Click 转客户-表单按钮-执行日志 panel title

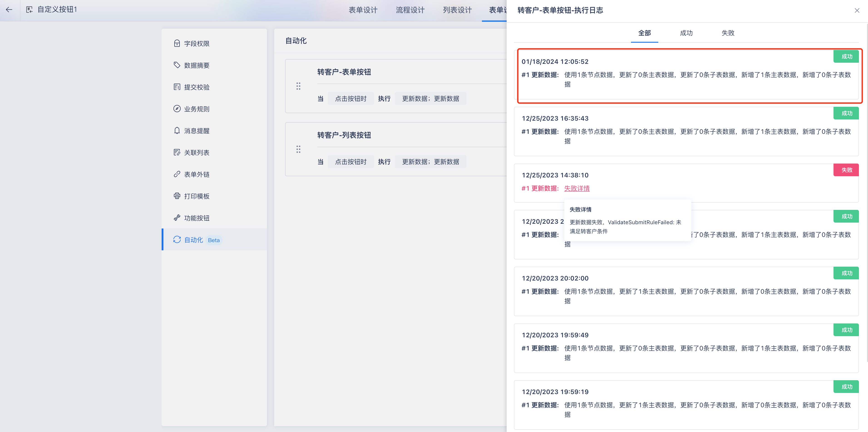coord(560,10)
